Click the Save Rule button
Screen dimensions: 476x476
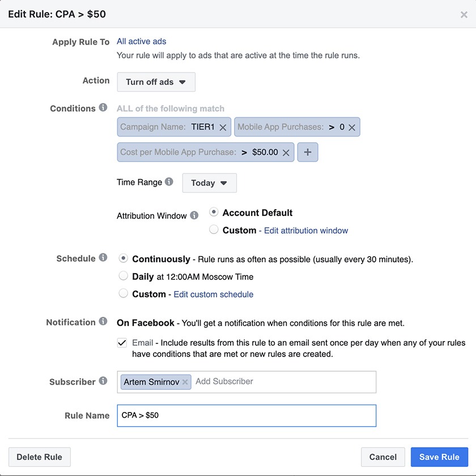pos(439,457)
